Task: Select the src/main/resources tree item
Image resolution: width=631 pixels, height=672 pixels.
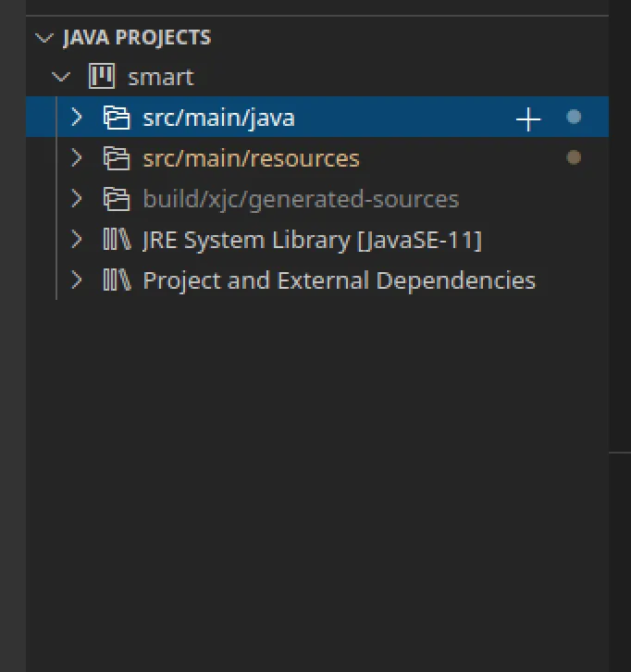Action: coord(251,158)
